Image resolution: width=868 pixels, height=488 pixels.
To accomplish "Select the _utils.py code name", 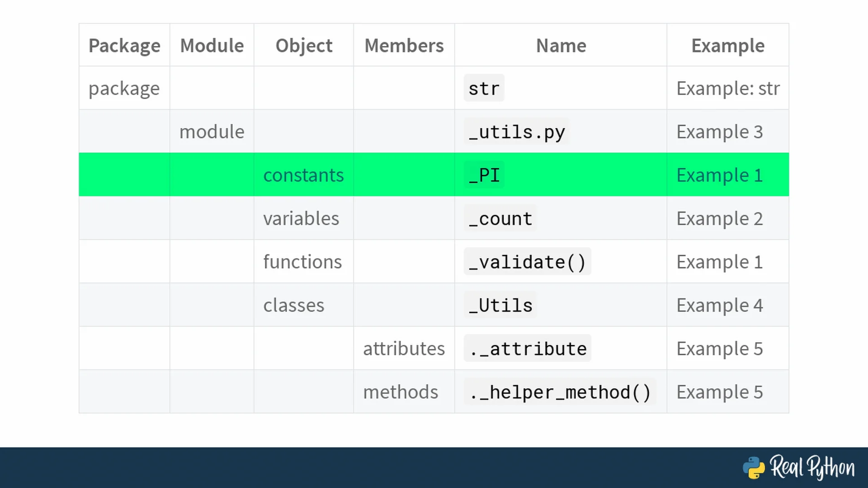I will (517, 132).
